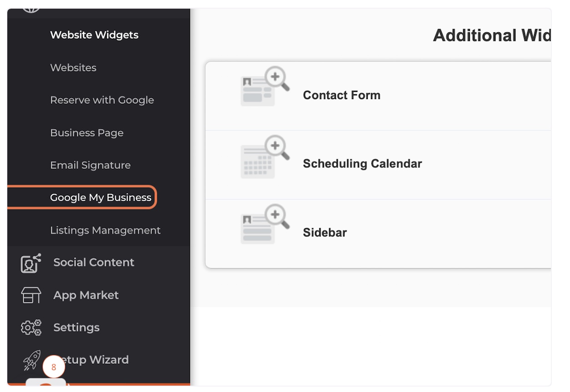This screenshot has height=392, width=570.
Task: Click the Social Content sidebar icon
Action: point(31,263)
